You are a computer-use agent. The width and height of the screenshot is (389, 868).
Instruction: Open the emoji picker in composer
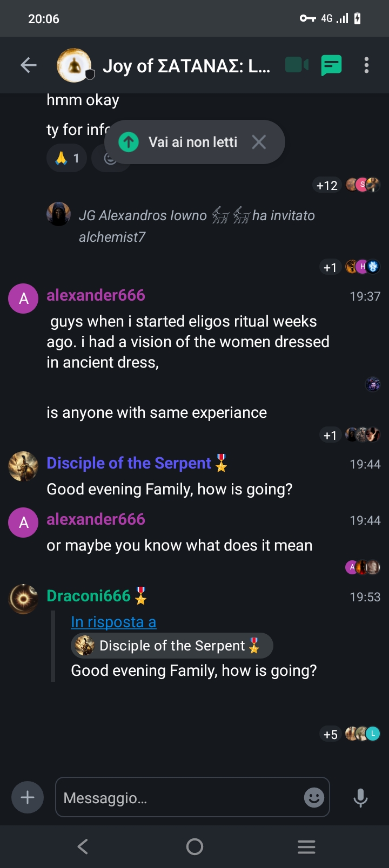[x=314, y=797]
